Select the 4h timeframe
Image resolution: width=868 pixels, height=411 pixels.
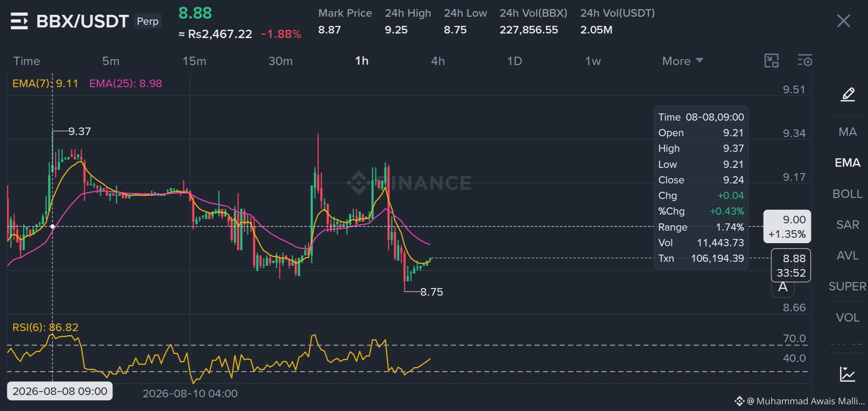pos(438,61)
